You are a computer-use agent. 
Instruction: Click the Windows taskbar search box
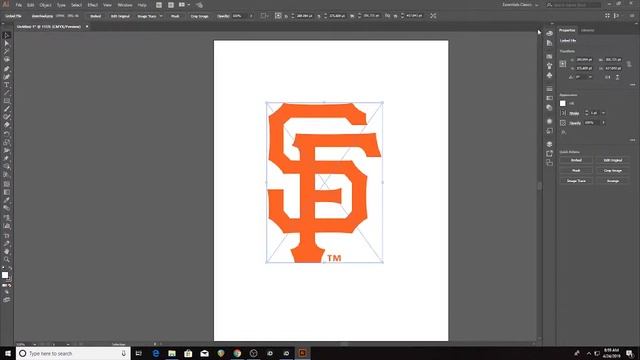click(x=73, y=353)
